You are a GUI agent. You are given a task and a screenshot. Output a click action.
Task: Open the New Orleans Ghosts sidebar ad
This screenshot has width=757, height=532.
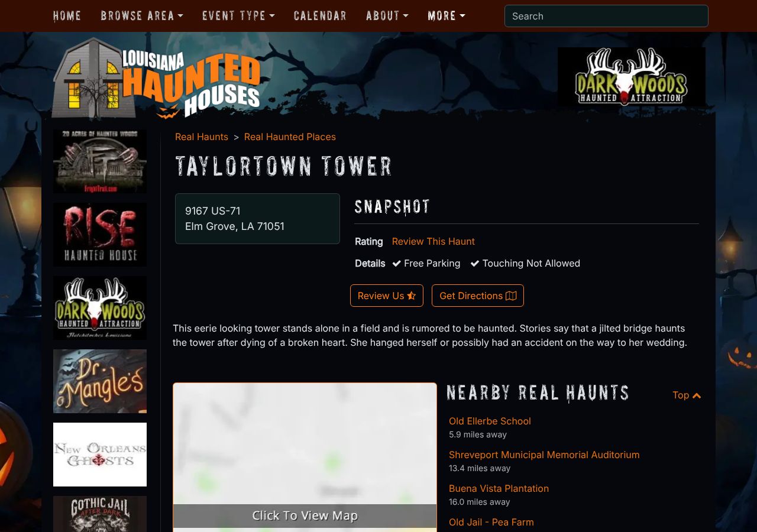100,455
